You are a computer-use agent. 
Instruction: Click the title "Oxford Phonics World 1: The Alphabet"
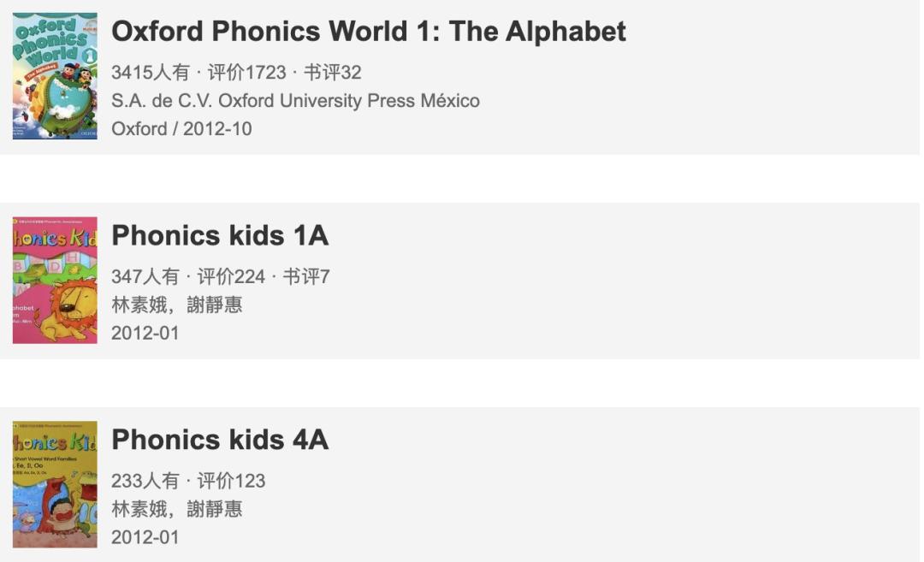tap(368, 32)
